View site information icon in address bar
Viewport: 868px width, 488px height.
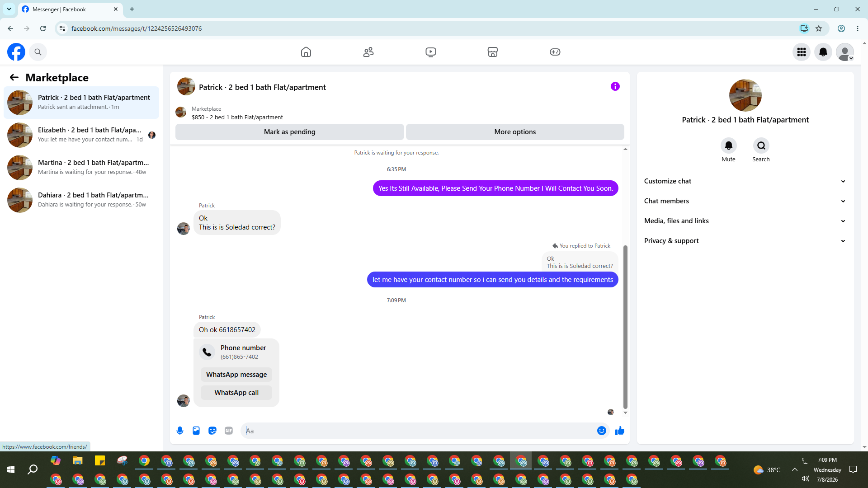coord(62,28)
